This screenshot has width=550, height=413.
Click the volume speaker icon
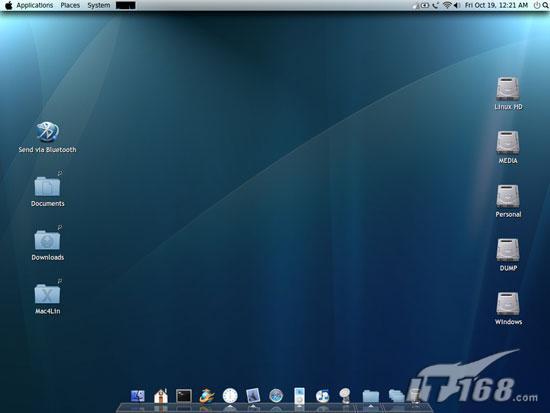457,5
